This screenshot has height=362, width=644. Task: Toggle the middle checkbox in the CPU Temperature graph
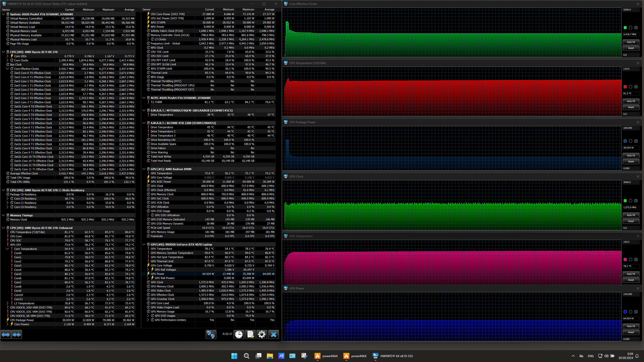click(630, 87)
